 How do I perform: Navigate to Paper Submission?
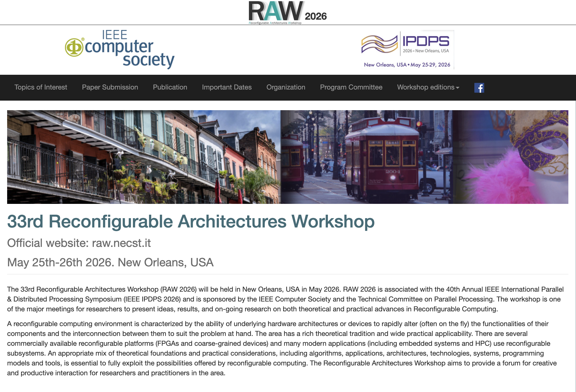110,87
